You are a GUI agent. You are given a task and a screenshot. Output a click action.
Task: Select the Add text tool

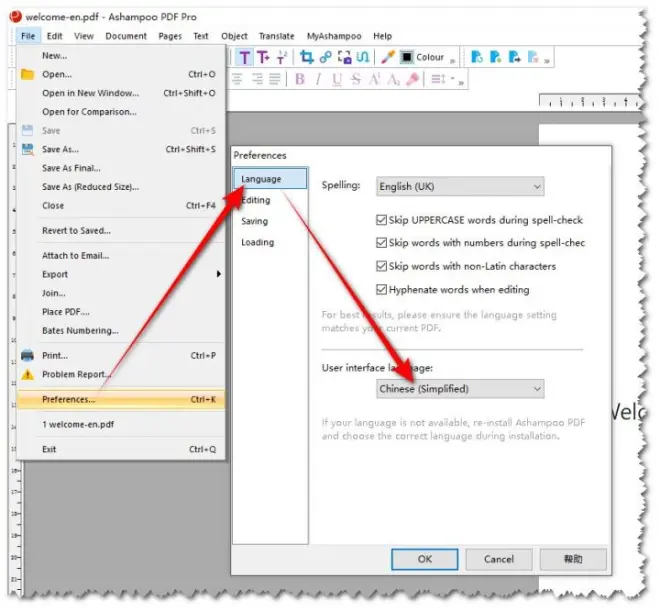coord(263,57)
